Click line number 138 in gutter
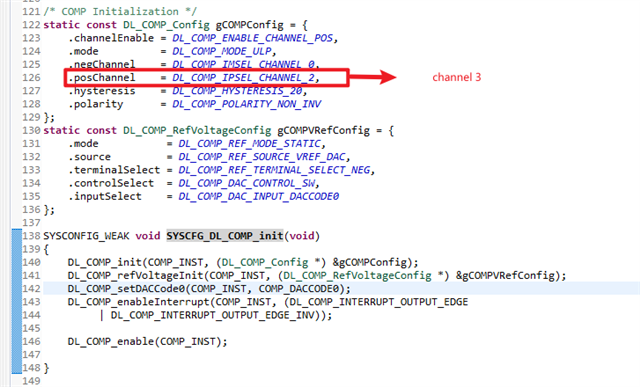Screen dimensions: 640x387 coord(31,236)
